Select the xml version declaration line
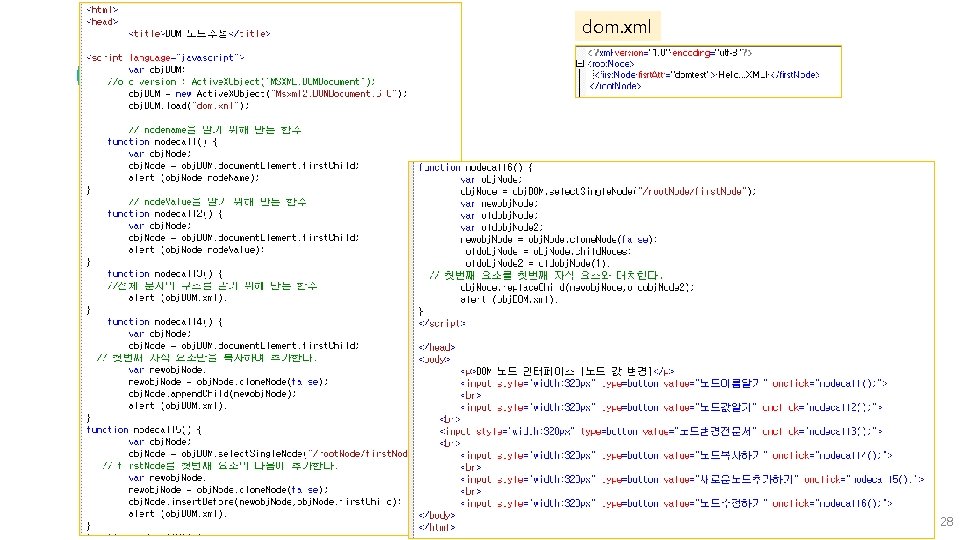The height and width of the screenshot is (540, 960). [x=670, y=53]
